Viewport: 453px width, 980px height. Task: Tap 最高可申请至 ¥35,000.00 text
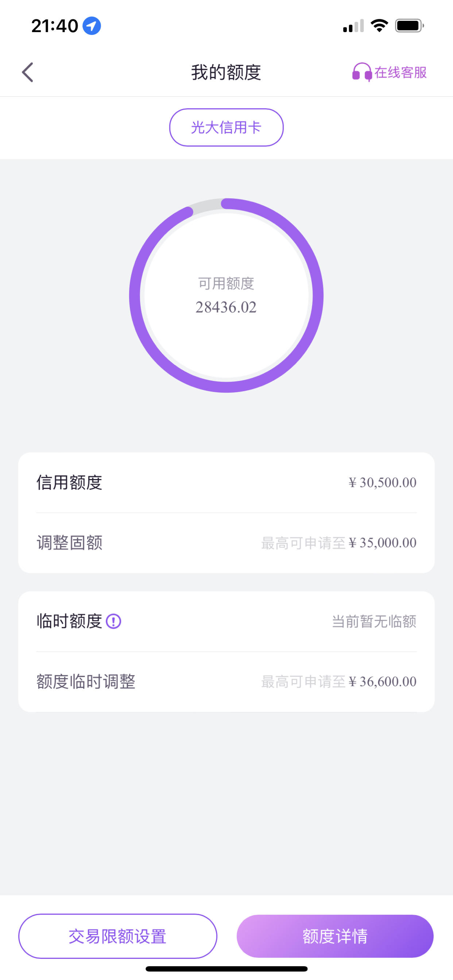click(x=339, y=543)
